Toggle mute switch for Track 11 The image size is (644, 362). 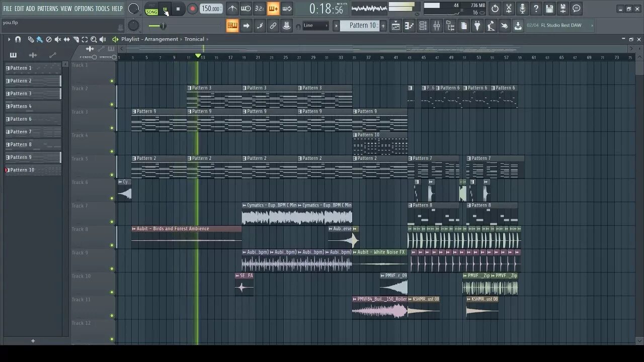112,316
